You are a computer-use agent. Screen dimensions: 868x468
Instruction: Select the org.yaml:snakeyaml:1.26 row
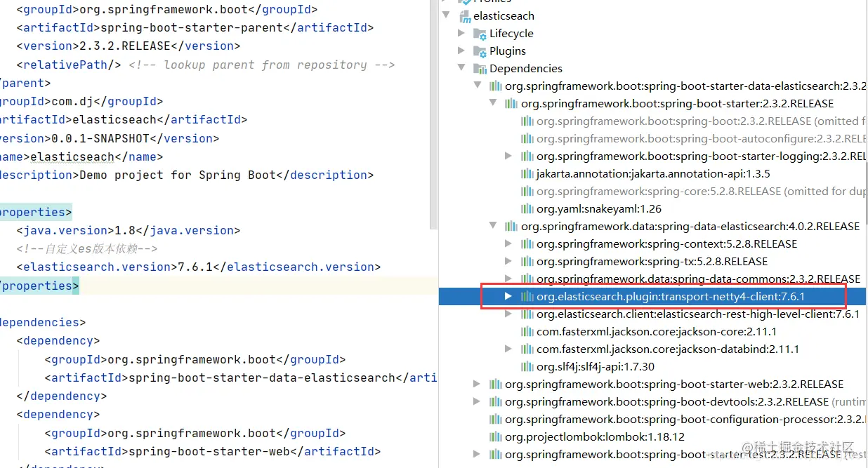point(599,208)
